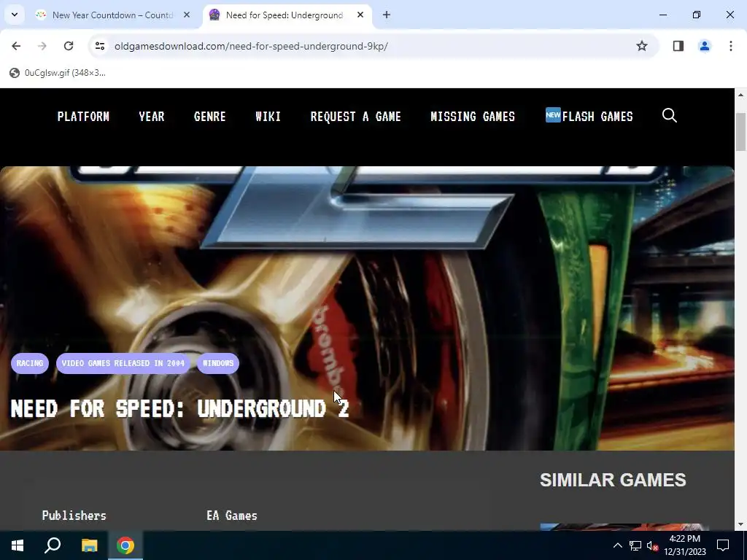Open the site search magnifier icon
Screen dimensions: 747x560
tap(670, 116)
